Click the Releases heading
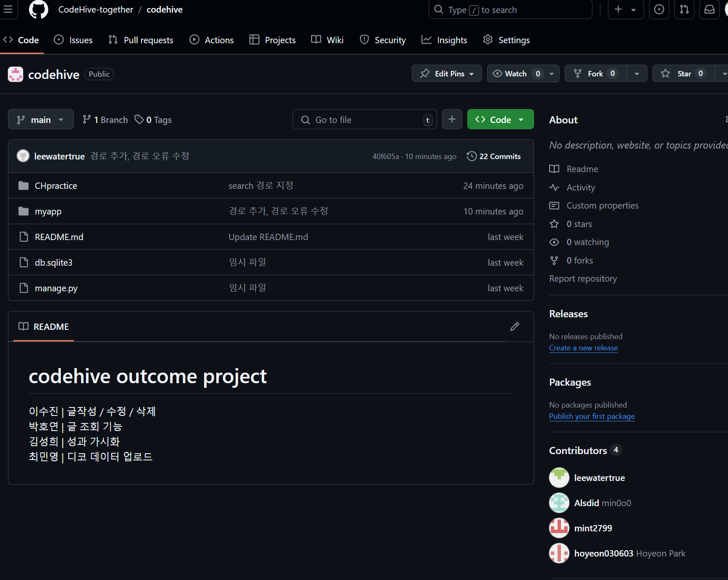The image size is (728, 580). (568, 314)
